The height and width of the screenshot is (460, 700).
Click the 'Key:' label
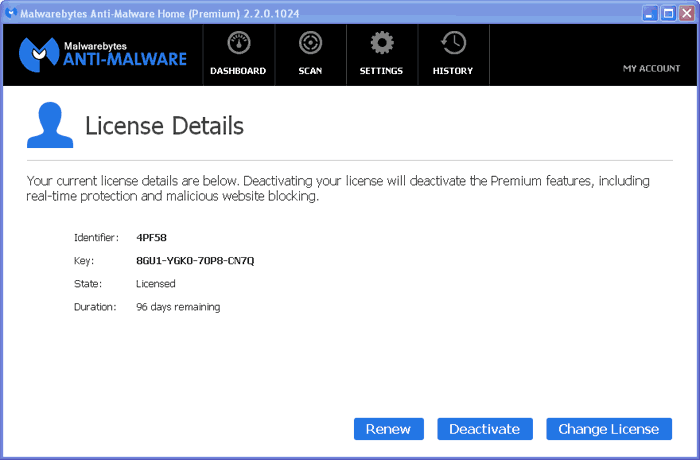pyautogui.click(x=84, y=261)
